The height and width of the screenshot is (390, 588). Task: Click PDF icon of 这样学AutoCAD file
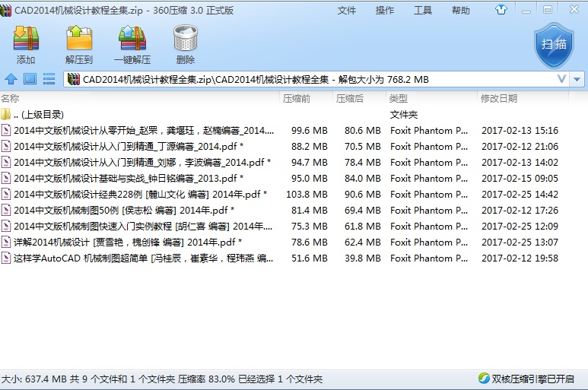tap(5, 258)
